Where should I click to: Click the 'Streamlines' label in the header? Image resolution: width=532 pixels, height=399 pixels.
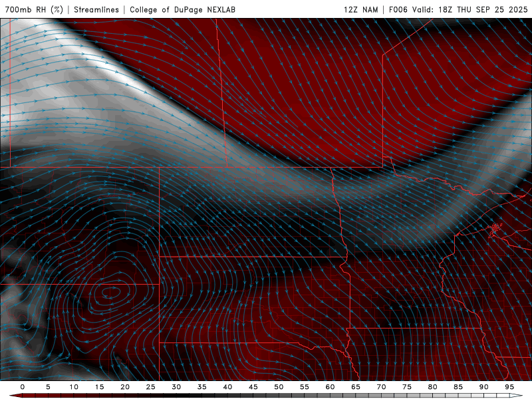96,9
